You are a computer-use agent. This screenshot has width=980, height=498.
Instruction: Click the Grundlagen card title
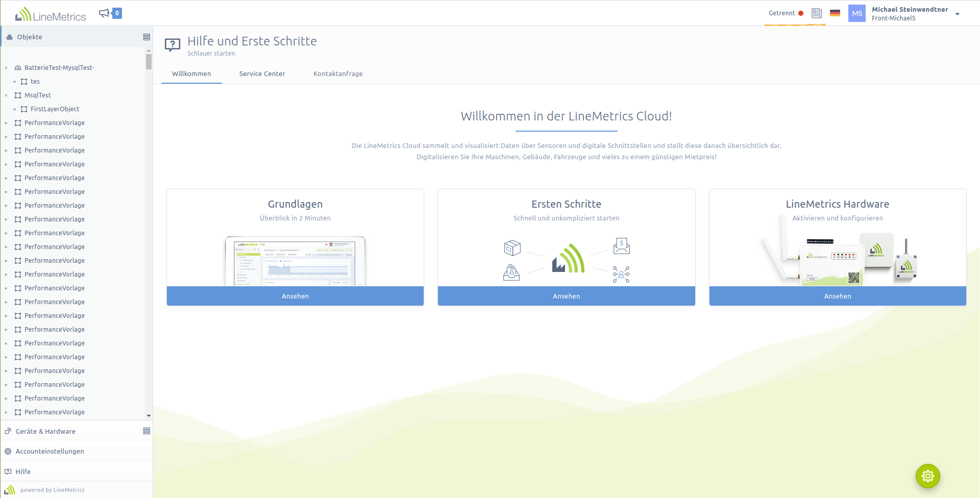click(295, 204)
